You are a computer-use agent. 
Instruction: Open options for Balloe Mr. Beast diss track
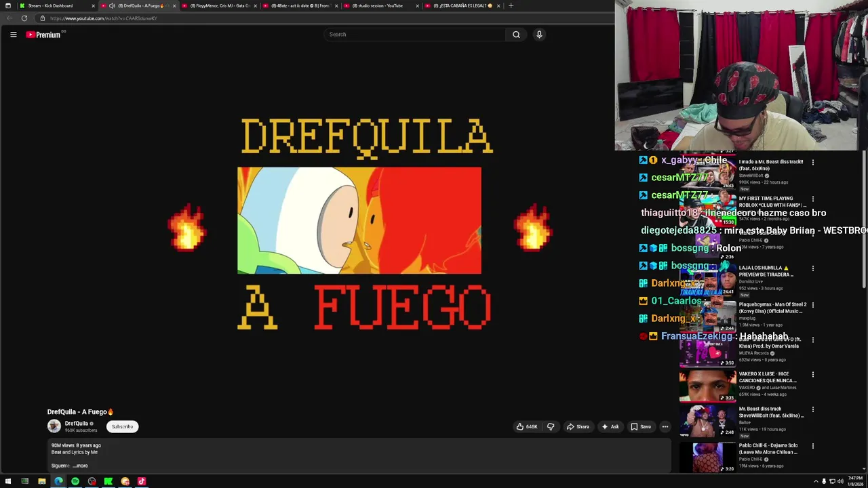point(812,409)
